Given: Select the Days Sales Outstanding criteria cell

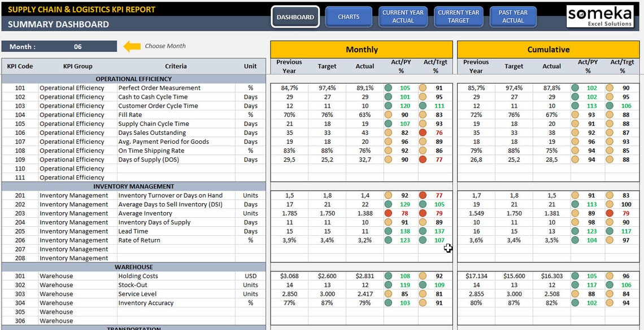Looking at the screenshot, I should tap(176, 133).
